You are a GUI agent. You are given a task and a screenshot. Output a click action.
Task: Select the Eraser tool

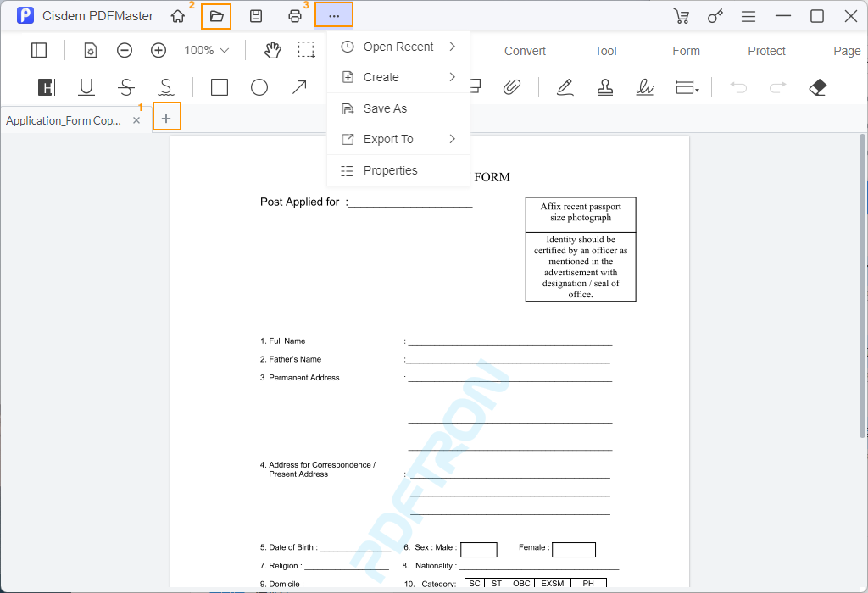point(817,86)
